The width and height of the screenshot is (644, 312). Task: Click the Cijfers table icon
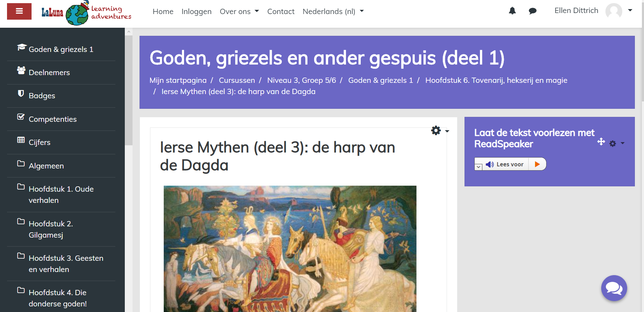pyautogui.click(x=21, y=140)
